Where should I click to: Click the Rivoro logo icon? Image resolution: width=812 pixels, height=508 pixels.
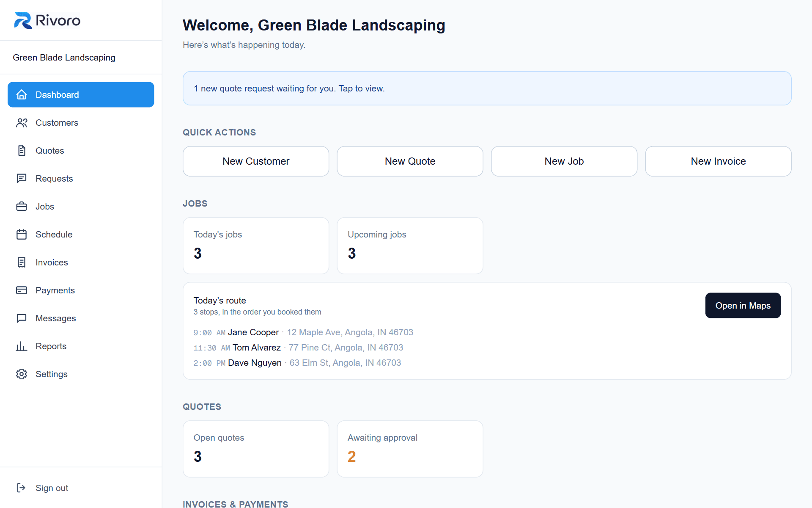click(x=23, y=20)
